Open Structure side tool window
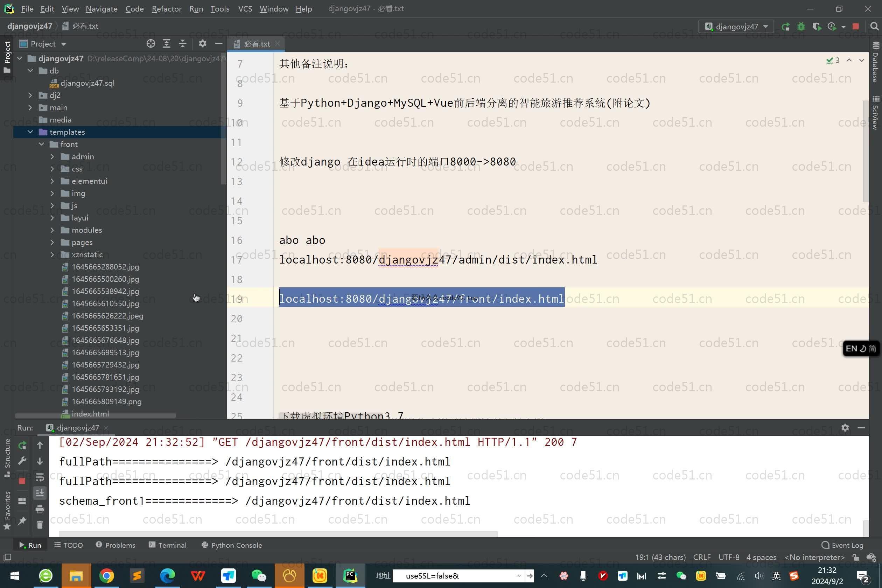 point(7,458)
